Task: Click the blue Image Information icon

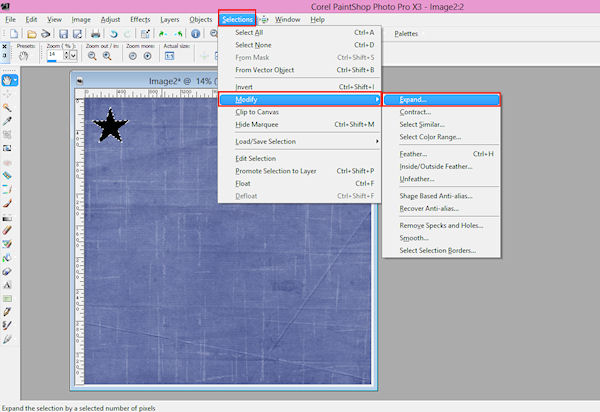Action: click(196, 34)
